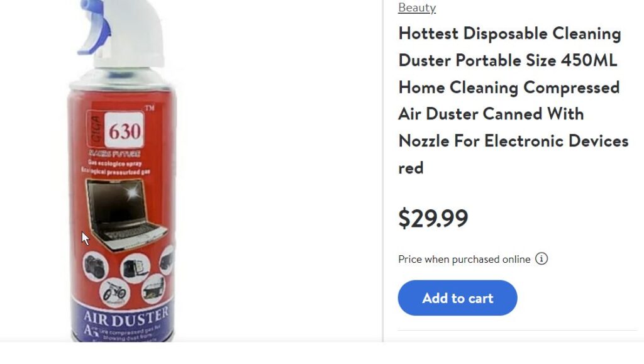The height and width of the screenshot is (364, 644).
Task: Click the AIR DUSTER label on the can
Action: click(126, 317)
